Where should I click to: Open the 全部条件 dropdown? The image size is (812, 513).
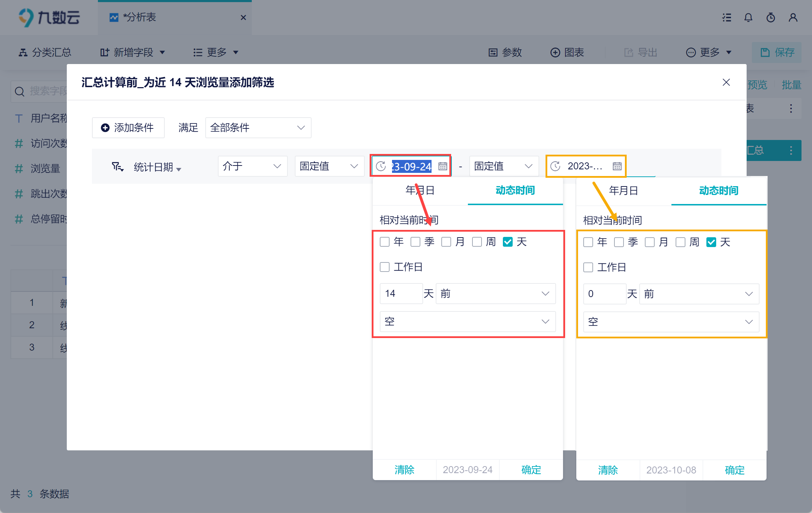tap(258, 128)
